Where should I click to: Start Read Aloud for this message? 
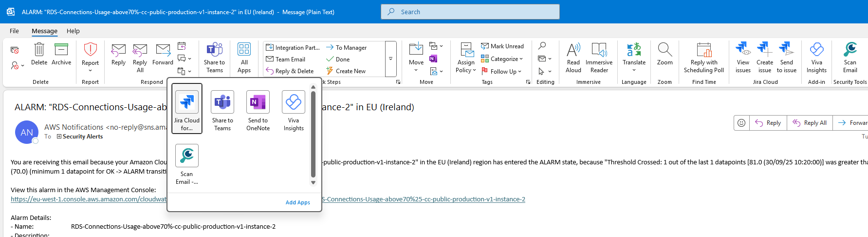tap(573, 57)
